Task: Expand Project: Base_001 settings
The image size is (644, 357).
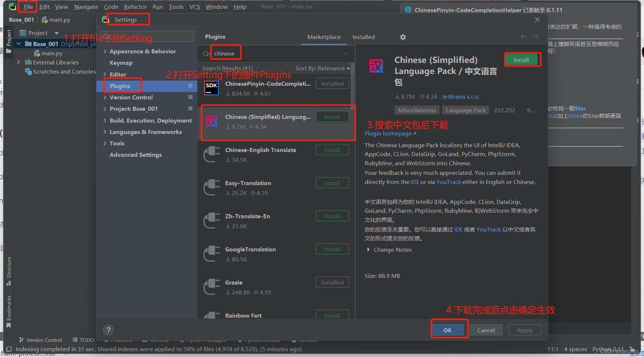Action: [x=105, y=109]
